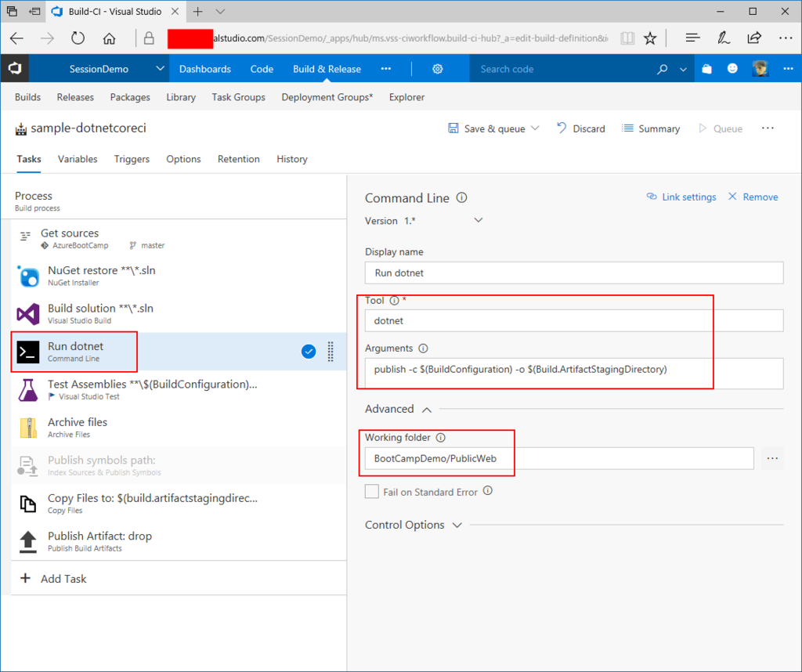Expand the SessionDemo project dropdown

(160, 68)
